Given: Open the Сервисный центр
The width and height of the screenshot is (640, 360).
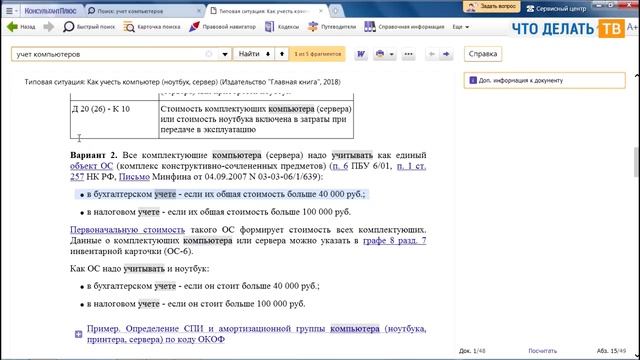Looking at the screenshot, I should click(557, 8).
